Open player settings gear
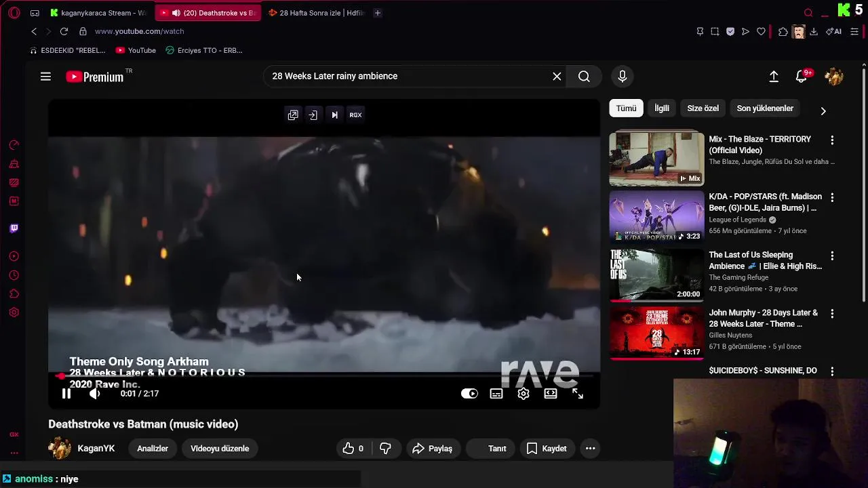The image size is (868, 488). [524, 394]
